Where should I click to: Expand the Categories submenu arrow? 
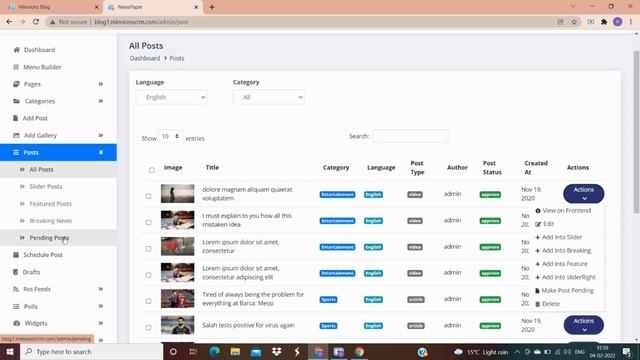point(101,101)
